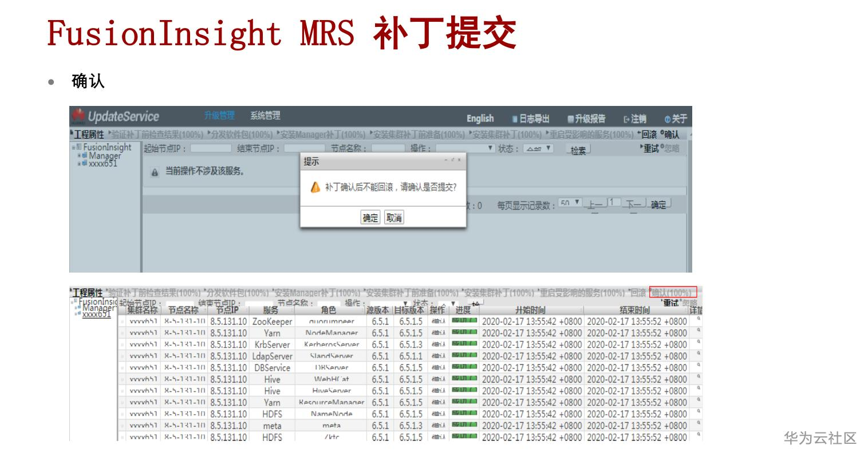
Task: Tick the checkbox for the LdapServer row
Action: coord(122,356)
